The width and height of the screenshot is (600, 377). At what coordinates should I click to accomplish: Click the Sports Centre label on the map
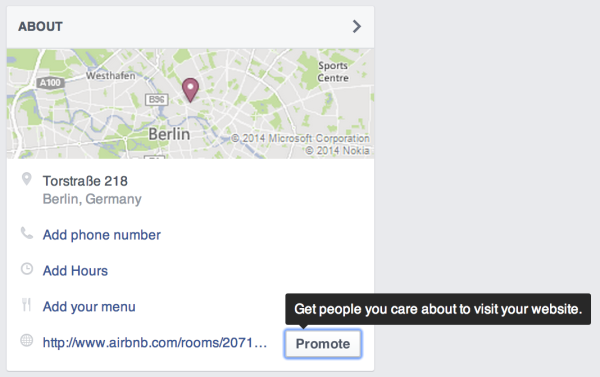333,72
